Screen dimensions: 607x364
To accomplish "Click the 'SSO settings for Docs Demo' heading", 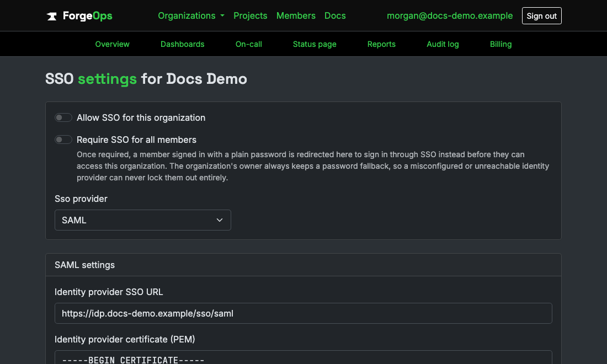I will 146,79.
